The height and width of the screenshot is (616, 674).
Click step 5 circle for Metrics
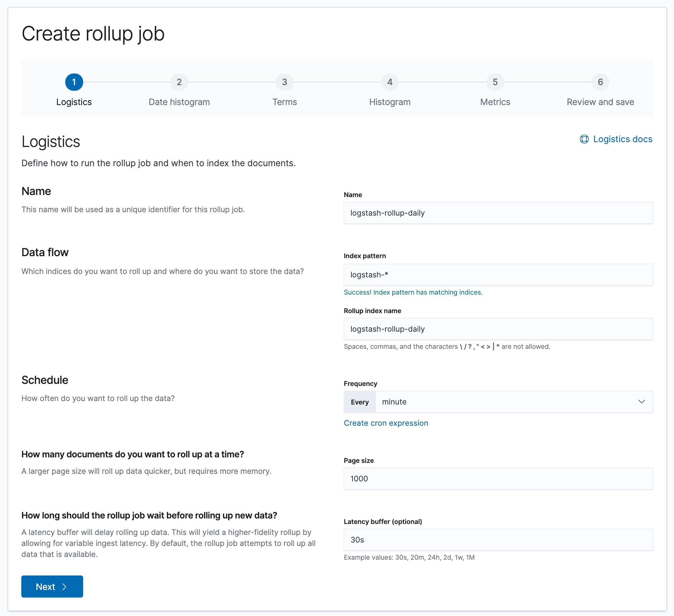pyautogui.click(x=495, y=82)
